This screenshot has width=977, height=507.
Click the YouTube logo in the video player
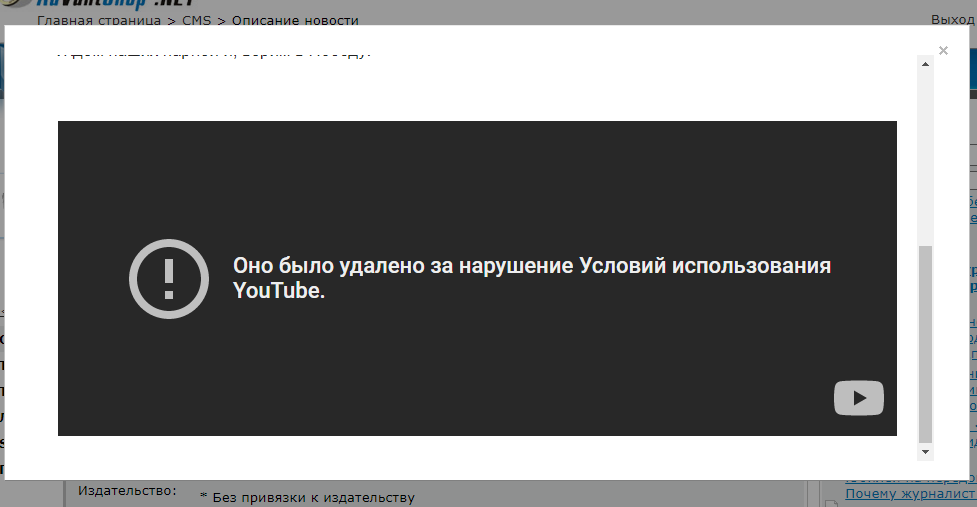tap(858, 398)
